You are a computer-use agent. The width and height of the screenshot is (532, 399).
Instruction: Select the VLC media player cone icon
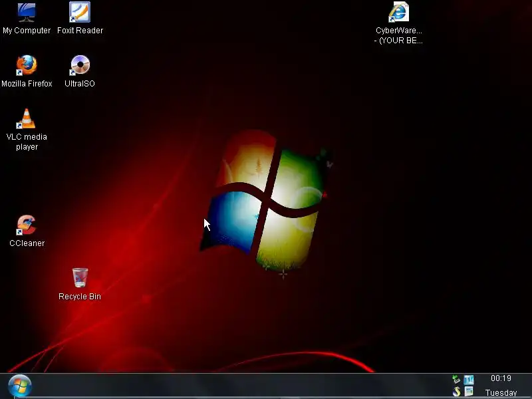(26, 118)
